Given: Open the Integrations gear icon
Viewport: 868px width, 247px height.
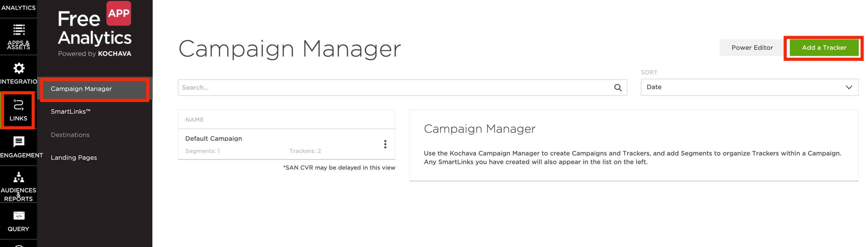Looking at the screenshot, I should pyautogui.click(x=18, y=73).
